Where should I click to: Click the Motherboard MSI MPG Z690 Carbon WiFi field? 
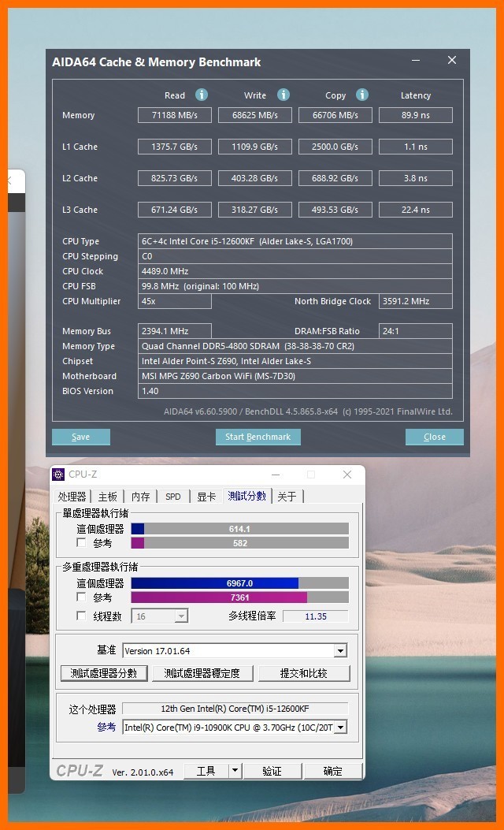tap(295, 376)
